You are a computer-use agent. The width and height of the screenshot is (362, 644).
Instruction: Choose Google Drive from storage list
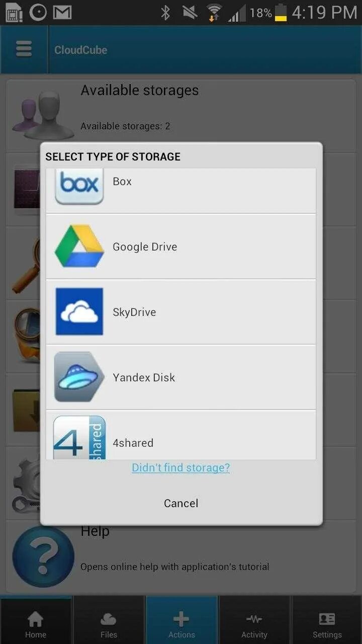click(x=181, y=247)
